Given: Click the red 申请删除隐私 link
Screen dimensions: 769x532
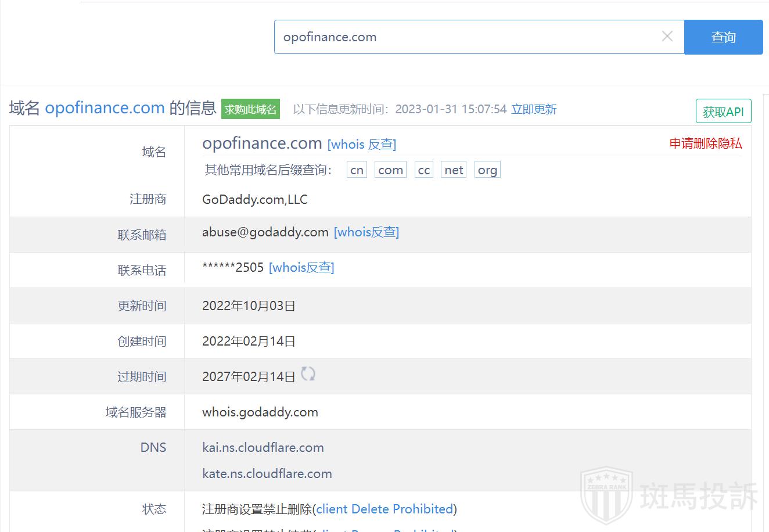Looking at the screenshot, I should (x=705, y=143).
